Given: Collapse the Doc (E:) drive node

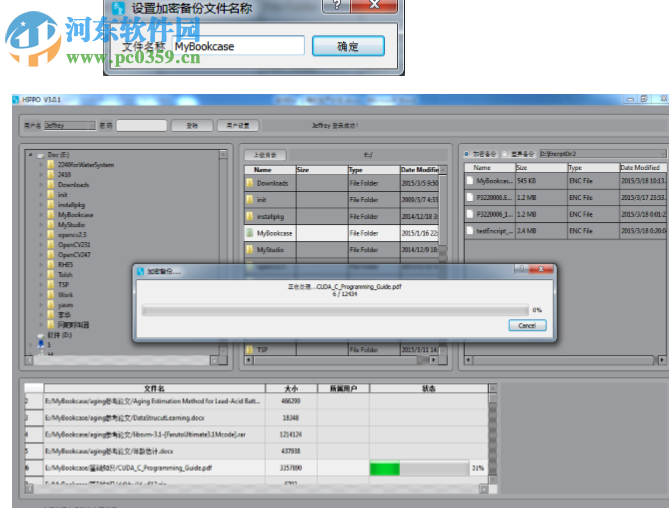Looking at the screenshot, I should [x=30, y=155].
